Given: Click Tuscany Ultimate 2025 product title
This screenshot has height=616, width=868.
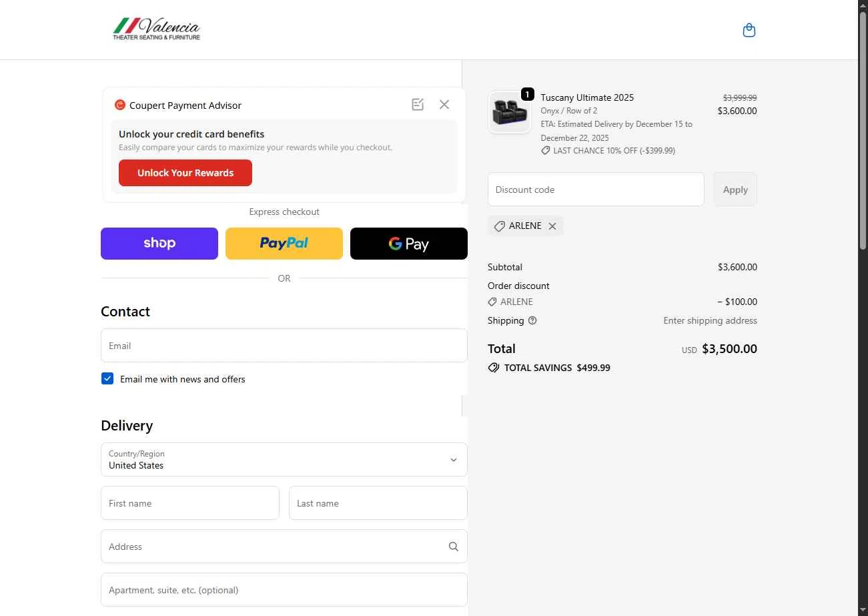Looking at the screenshot, I should (x=587, y=97).
